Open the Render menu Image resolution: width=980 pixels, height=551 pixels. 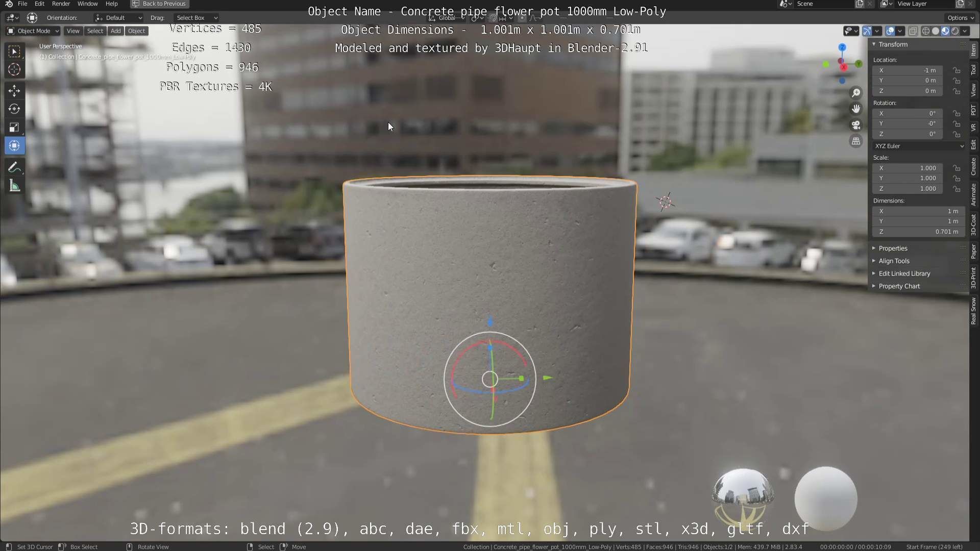[x=61, y=4]
